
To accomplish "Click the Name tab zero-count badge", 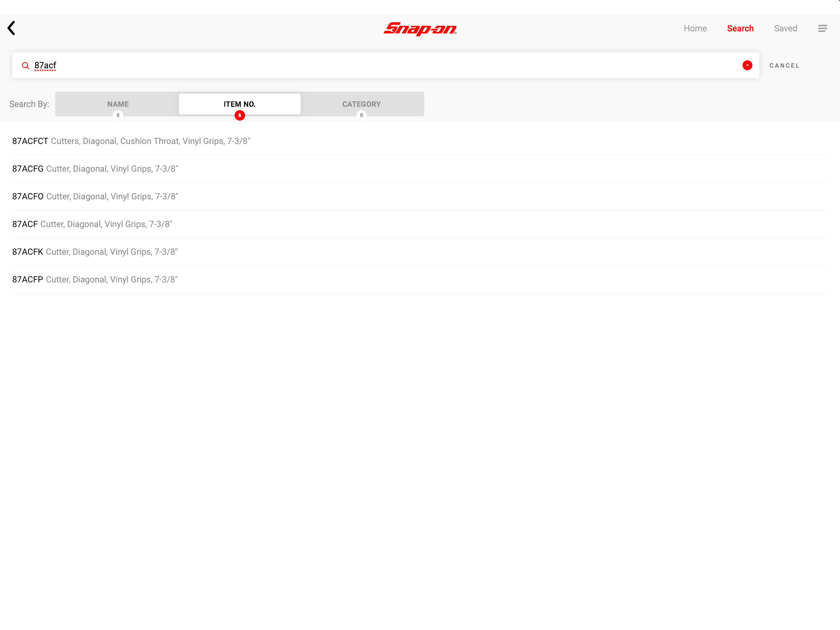I will coord(118,115).
